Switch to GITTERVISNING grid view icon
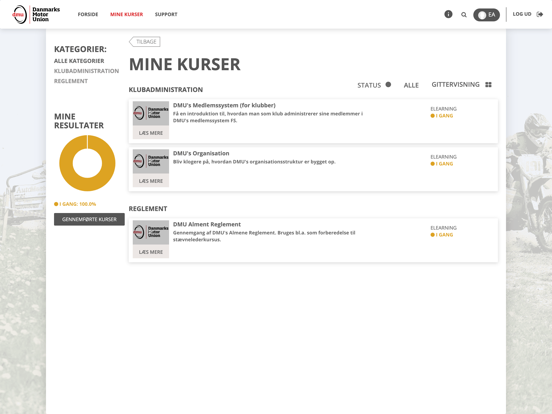552x414 pixels. pyautogui.click(x=488, y=84)
